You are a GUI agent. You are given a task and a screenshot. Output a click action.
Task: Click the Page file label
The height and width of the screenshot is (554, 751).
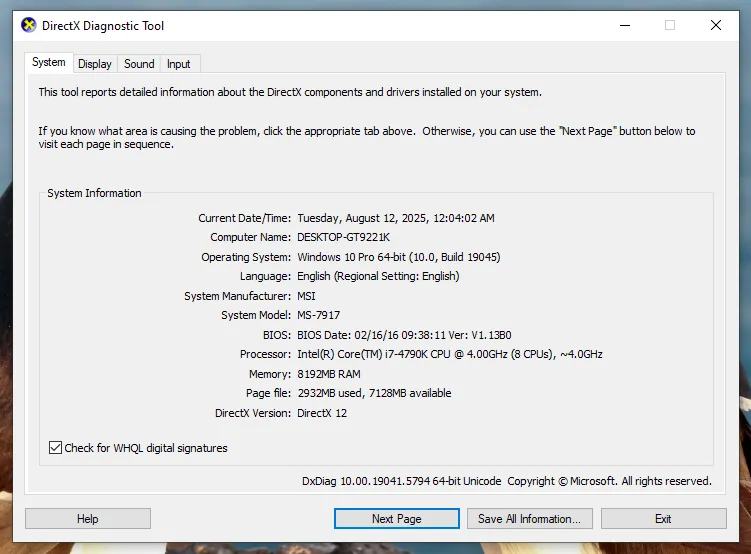(x=268, y=394)
